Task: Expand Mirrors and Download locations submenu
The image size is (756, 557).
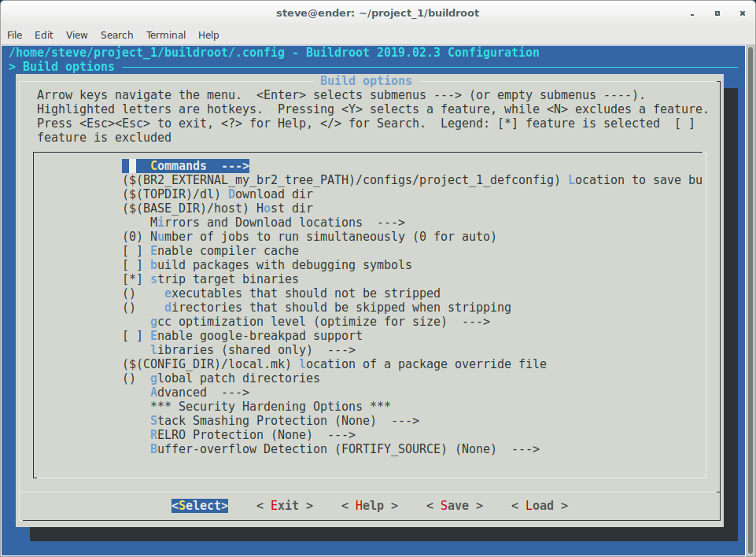Action: (x=277, y=223)
